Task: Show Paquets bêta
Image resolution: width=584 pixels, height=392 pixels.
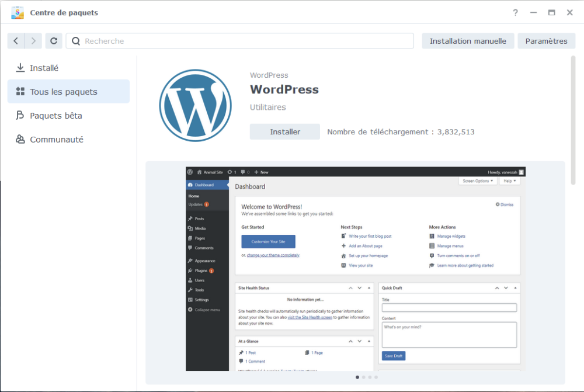Action: pyautogui.click(x=68, y=116)
